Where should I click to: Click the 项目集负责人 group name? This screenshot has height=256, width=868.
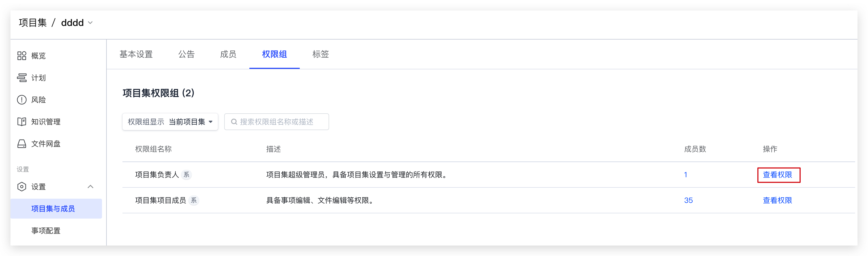(157, 175)
